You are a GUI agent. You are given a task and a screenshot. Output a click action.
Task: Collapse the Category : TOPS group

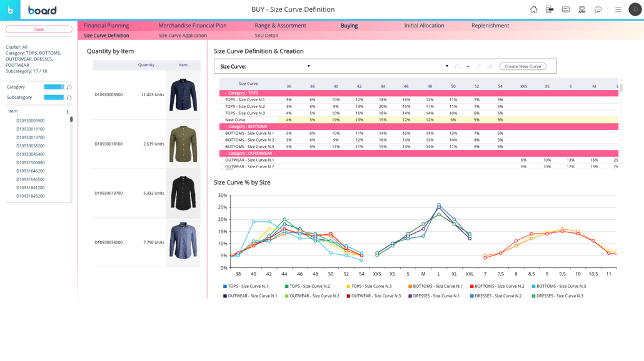click(x=226, y=93)
